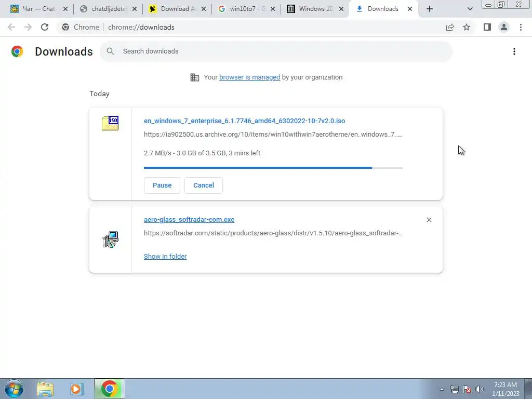
Task: Click Show in folder for aero-glass
Action: (165, 257)
